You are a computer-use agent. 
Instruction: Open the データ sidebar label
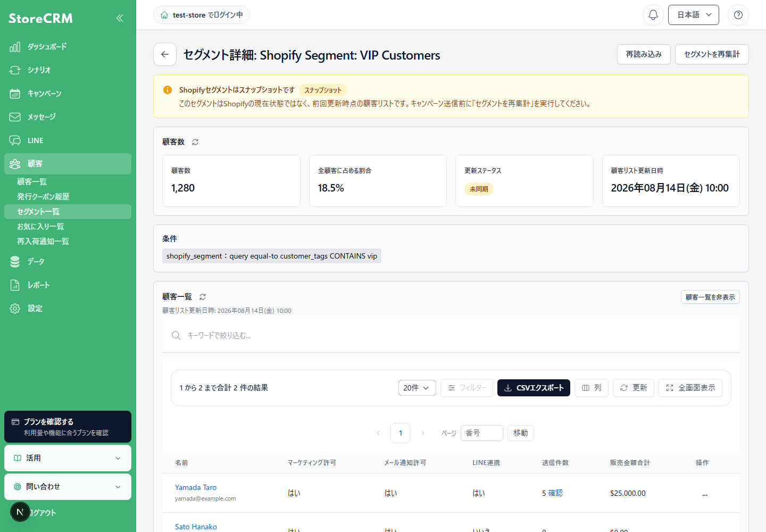coord(36,262)
